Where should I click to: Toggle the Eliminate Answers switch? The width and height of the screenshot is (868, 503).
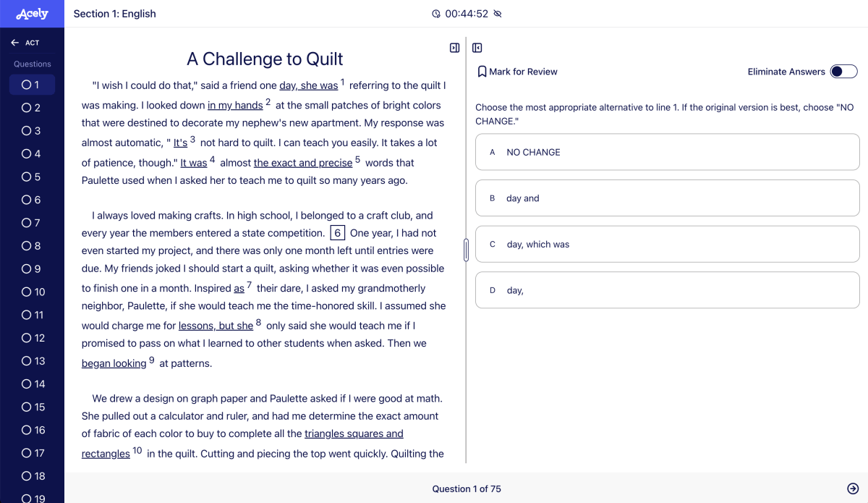pyautogui.click(x=843, y=72)
